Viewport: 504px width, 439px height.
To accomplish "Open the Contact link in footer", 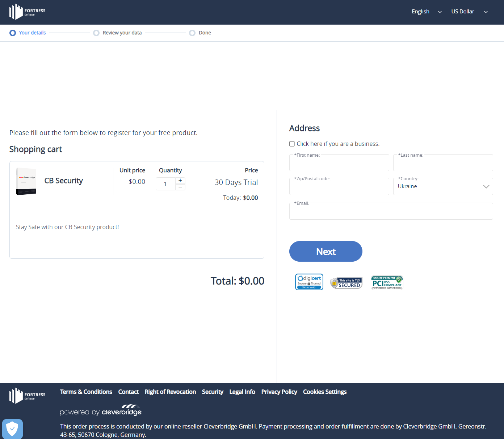I will point(129,392).
